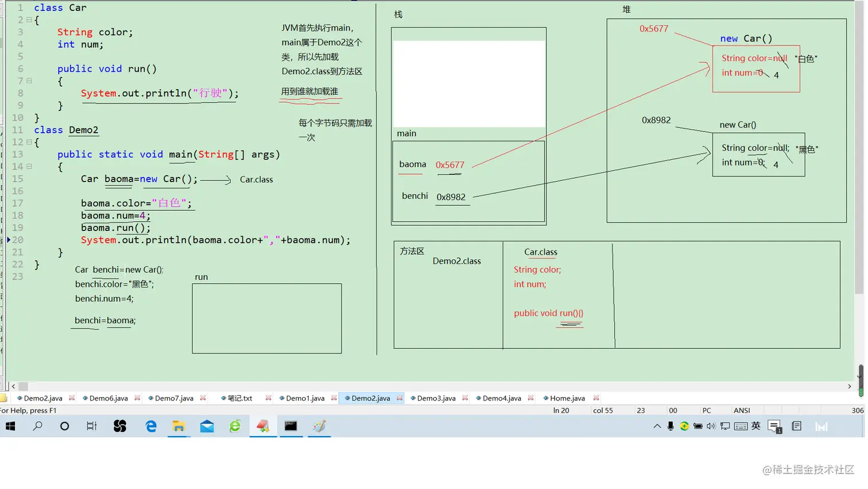Viewport: 868px width, 489px height.
Task: Collapse the class Car fold marker on line 2
Action: [x=29, y=20]
